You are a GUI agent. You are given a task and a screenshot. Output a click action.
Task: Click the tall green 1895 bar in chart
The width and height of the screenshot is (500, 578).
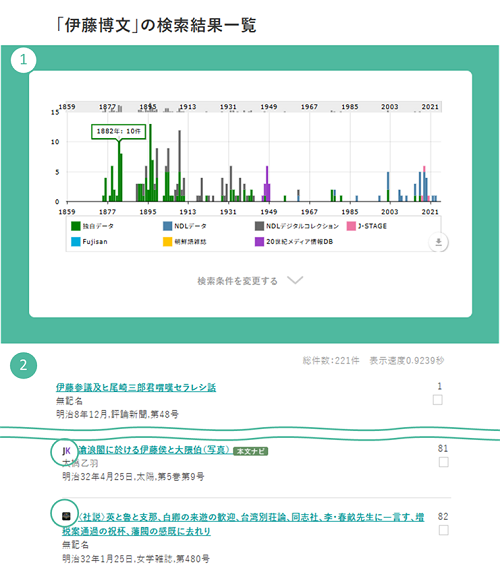(150, 163)
